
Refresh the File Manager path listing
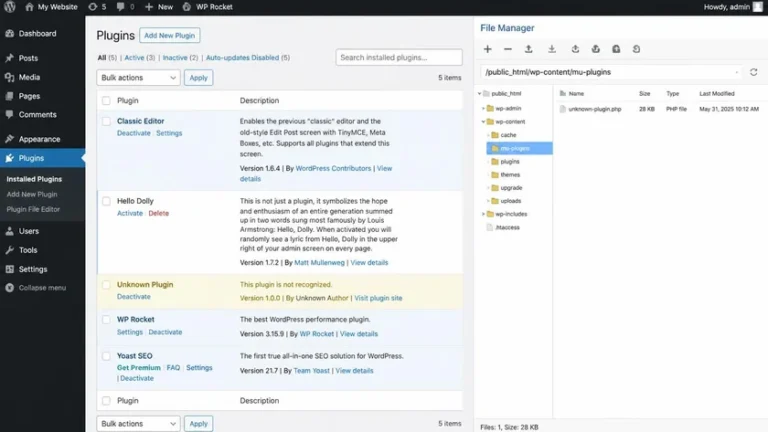753,72
